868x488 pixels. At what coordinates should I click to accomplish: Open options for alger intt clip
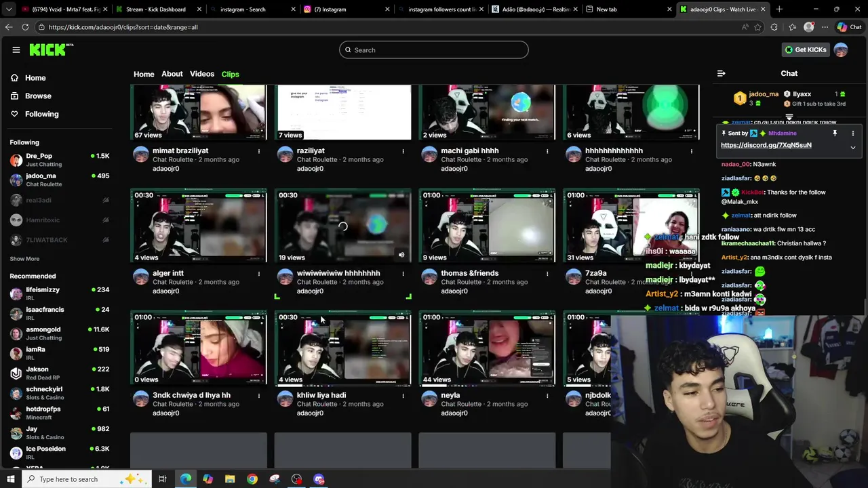point(258,273)
